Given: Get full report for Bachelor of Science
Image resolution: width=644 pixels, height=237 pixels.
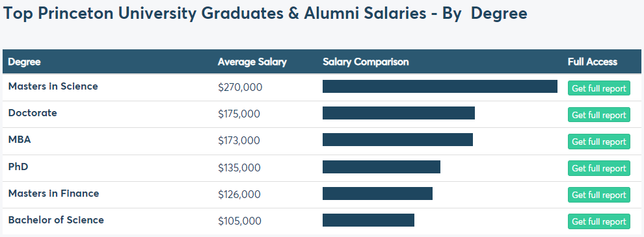Looking at the screenshot, I should click(599, 221).
